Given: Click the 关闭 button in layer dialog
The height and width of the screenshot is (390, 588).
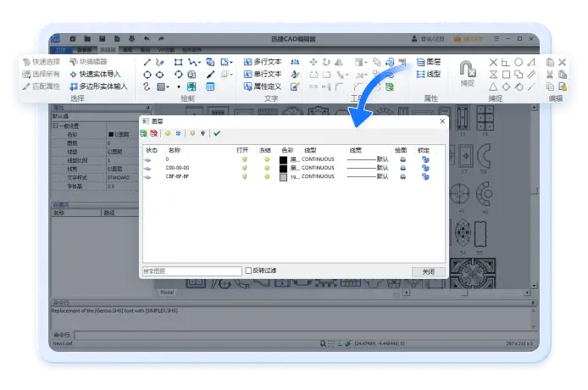Looking at the screenshot, I should click(428, 271).
